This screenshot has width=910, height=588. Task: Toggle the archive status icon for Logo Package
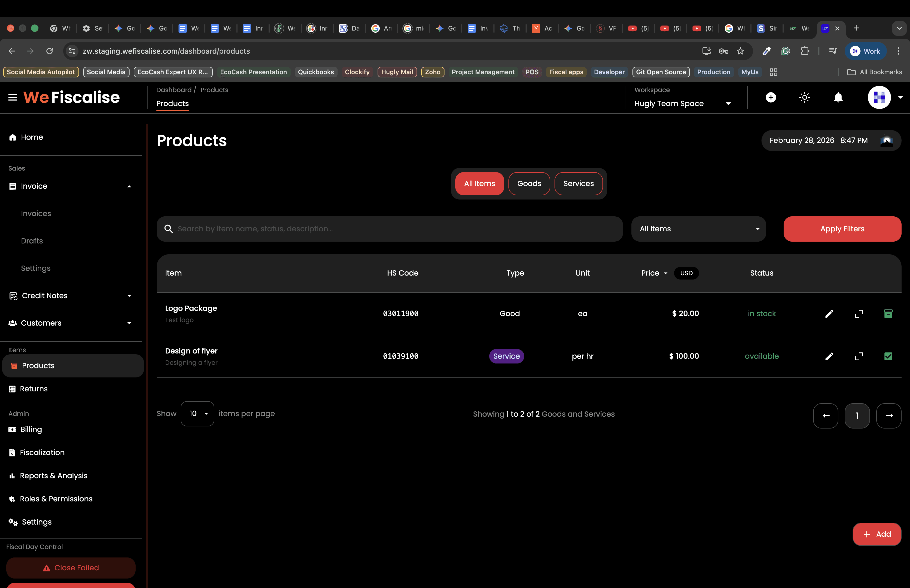tap(888, 314)
